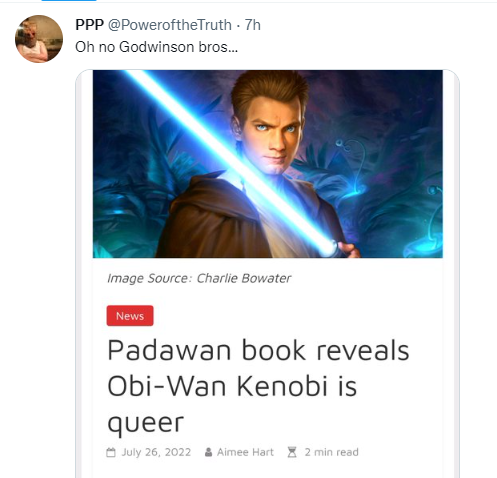
Task: Select the tweet text 'Oh no Godwinson bros...'
Action: [156, 47]
